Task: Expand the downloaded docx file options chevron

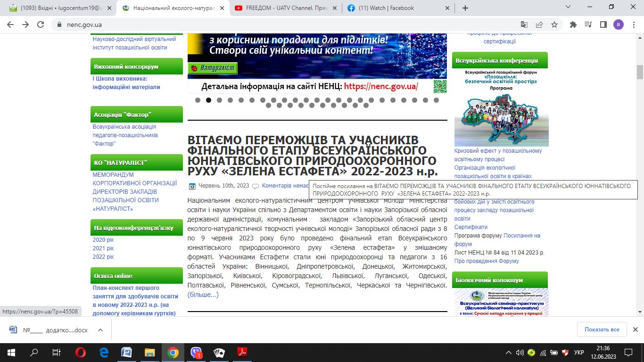Action: click(x=100, y=330)
